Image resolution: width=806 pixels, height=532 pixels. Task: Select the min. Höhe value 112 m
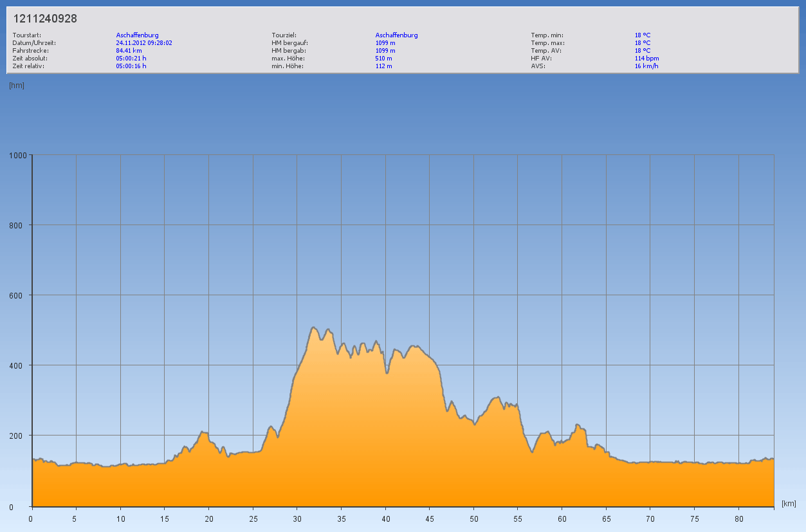(x=384, y=66)
